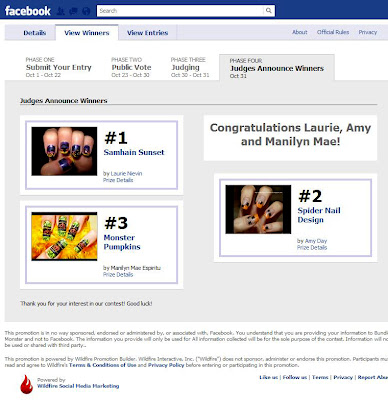
Task: Switch to the Details tab
Action: click(35, 33)
